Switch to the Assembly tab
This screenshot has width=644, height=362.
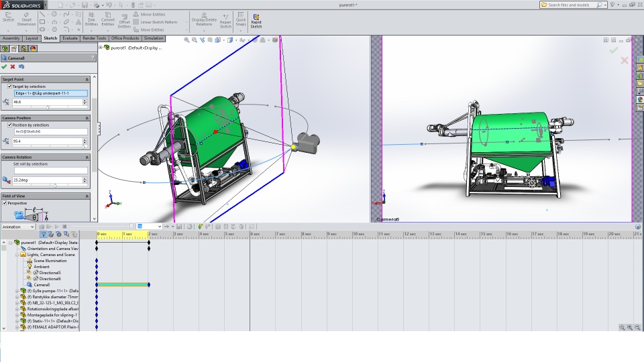[11, 38]
